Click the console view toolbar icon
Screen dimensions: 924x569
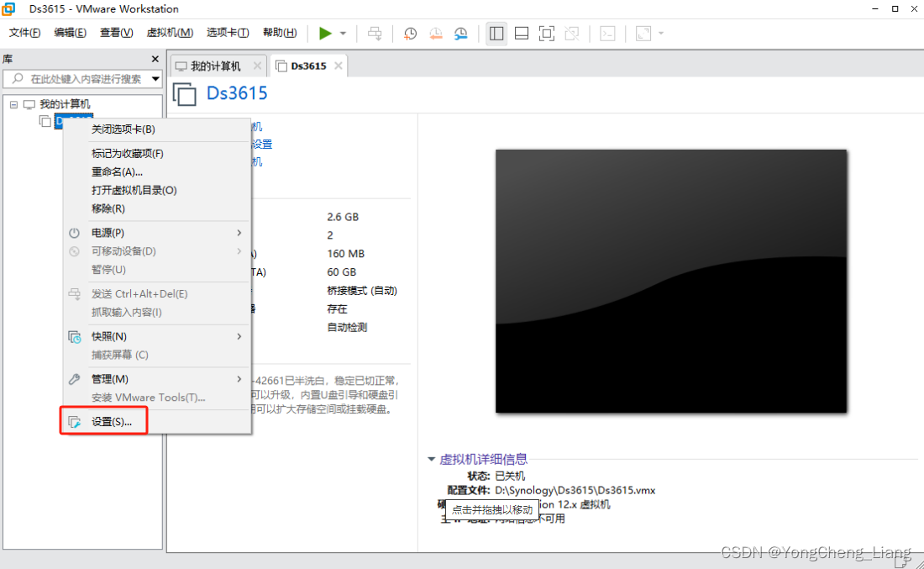(607, 34)
